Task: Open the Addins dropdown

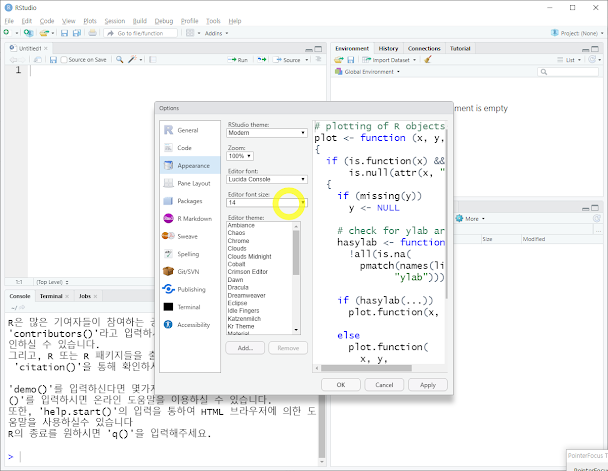Action: (x=216, y=33)
